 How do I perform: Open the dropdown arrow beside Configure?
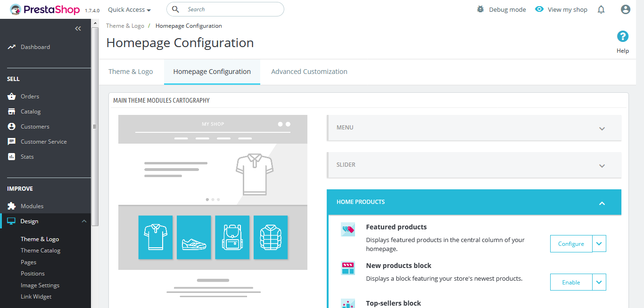click(599, 244)
